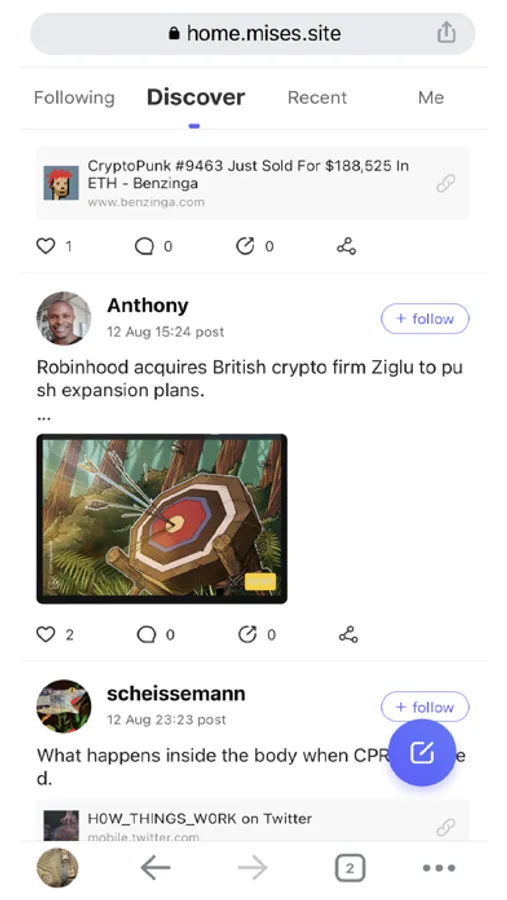Share Anthony's post using share nodes icon
Viewport: 507px width, 900px height.
348,634
